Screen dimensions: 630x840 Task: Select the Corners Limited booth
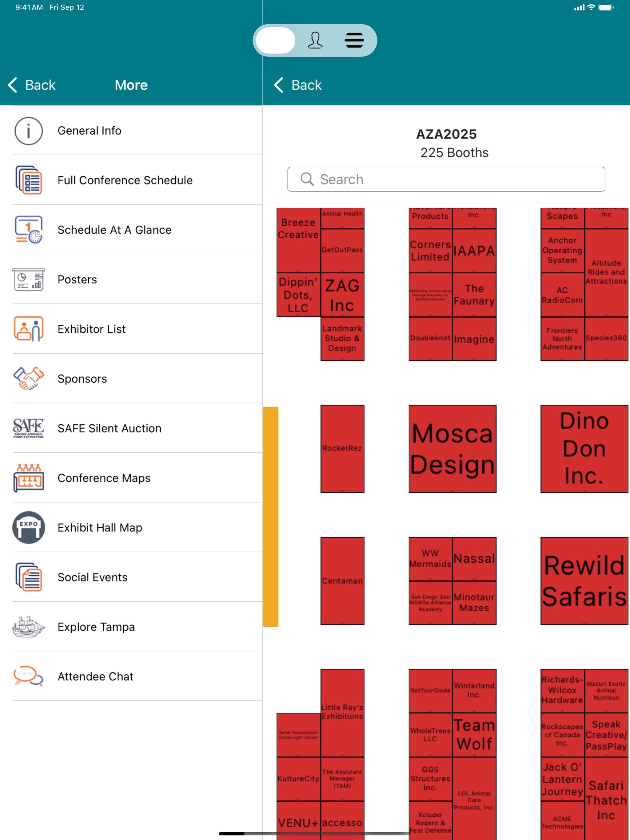click(x=430, y=251)
